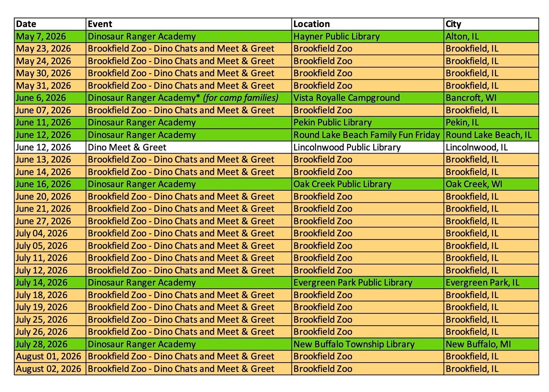Select the New Buffalo, MI city cell

point(491,344)
